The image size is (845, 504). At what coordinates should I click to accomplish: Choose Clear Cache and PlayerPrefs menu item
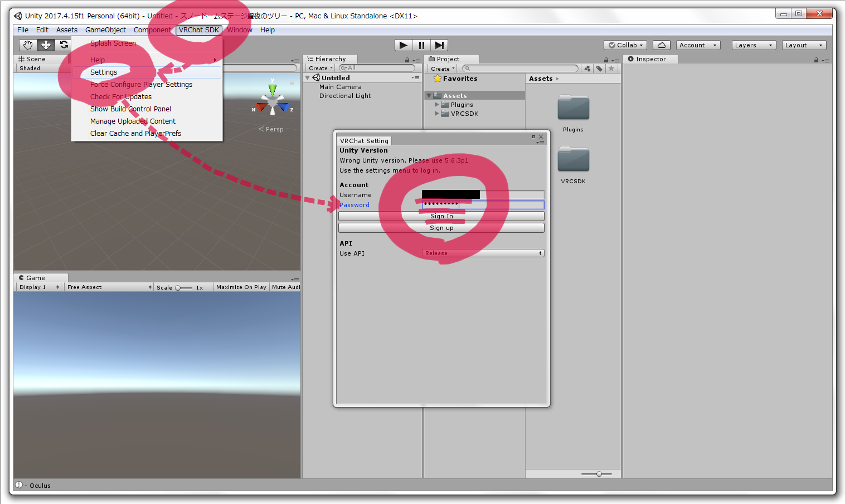[x=147, y=134]
